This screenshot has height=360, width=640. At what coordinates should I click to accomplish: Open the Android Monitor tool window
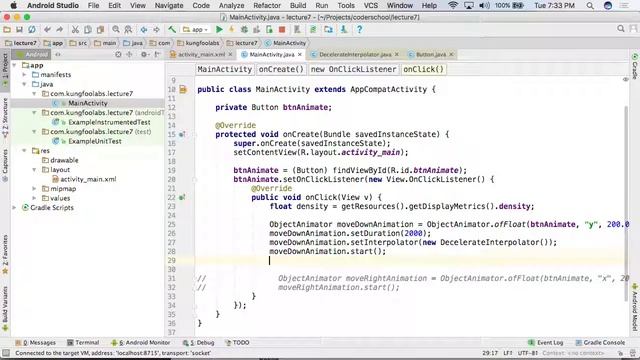[x=141, y=342]
